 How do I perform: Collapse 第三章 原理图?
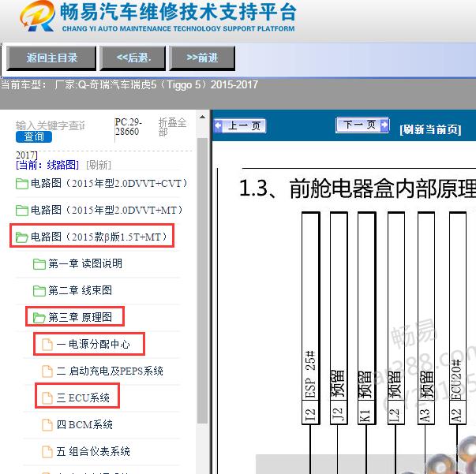81,317
